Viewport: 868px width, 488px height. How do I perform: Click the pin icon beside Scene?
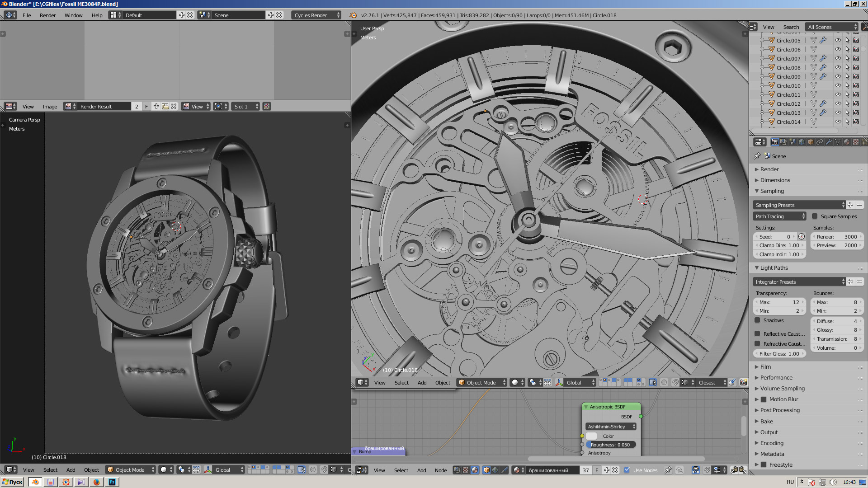coord(757,156)
